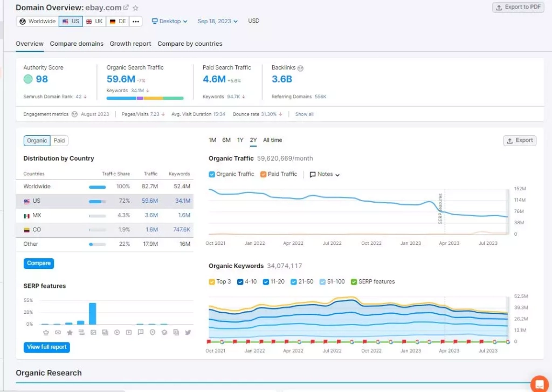Switch to Growth report tab
This screenshot has width=552, height=392.
tap(130, 44)
